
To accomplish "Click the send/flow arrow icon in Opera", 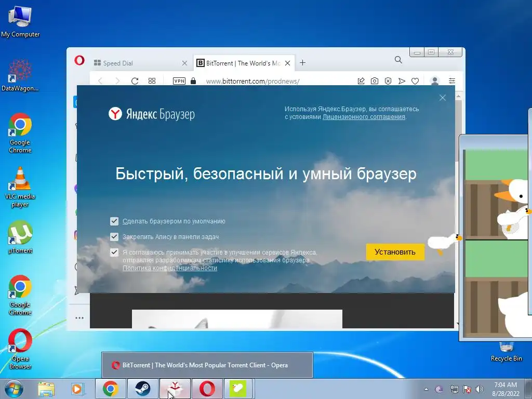I will coord(402,81).
